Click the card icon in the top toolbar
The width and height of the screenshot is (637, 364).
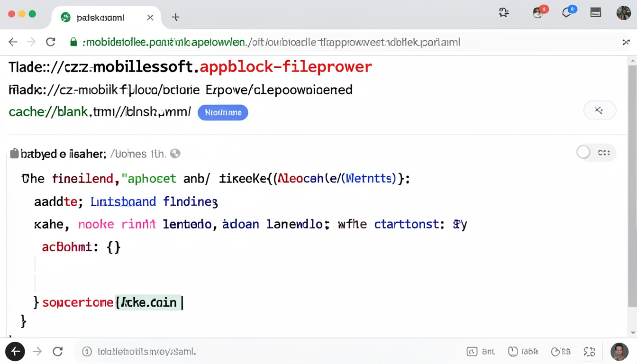coord(596,12)
